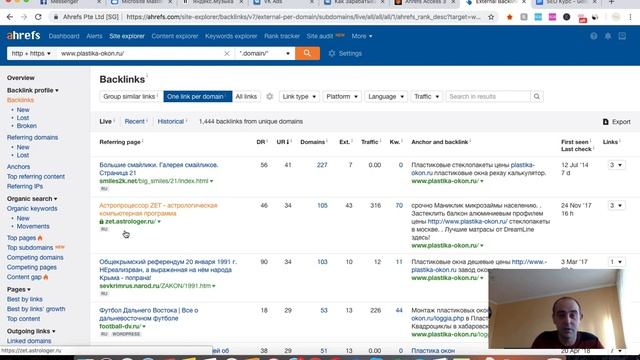640x360 pixels.
Task: Click the browser back arrow
Action: pyautogui.click(x=10, y=17)
